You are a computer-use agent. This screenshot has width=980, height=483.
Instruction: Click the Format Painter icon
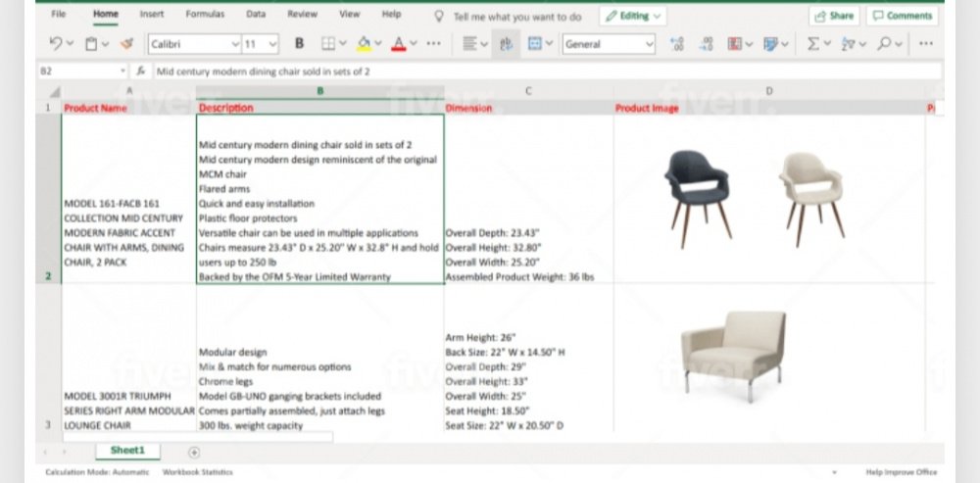[x=125, y=44]
